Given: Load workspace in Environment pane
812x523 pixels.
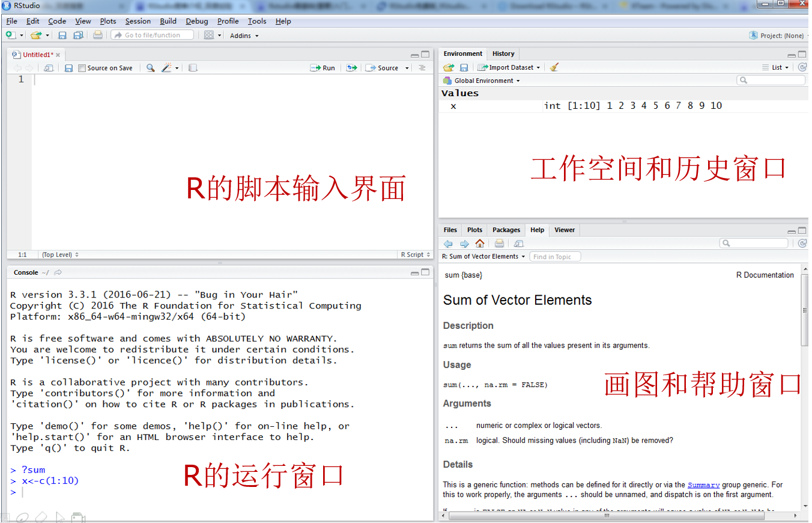Looking at the screenshot, I should pos(449,67).
